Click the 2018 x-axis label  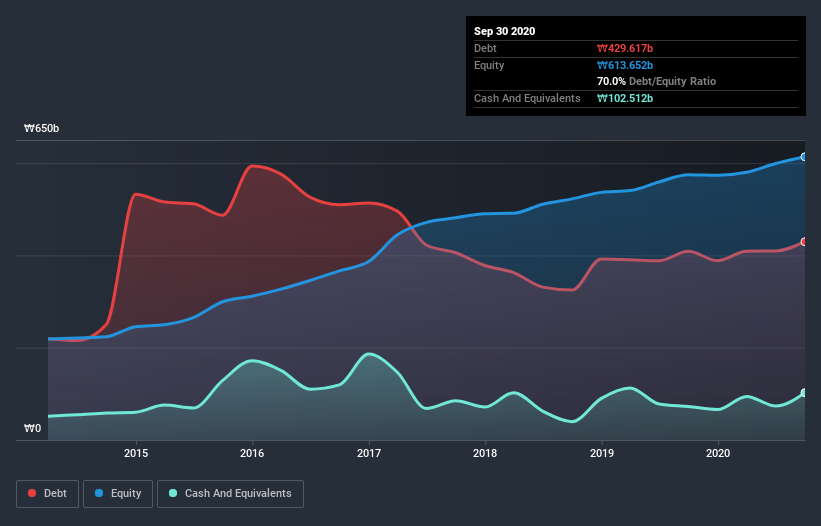click(485, 453)
